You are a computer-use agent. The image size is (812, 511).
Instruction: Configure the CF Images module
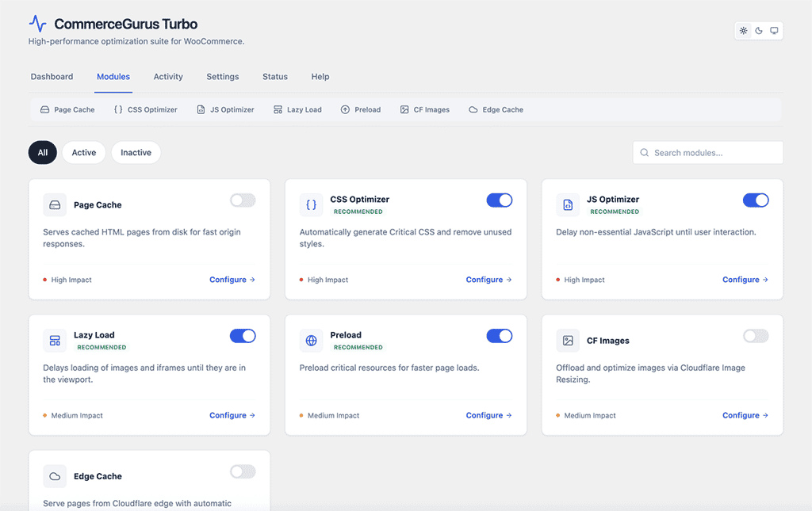(745, 415)
